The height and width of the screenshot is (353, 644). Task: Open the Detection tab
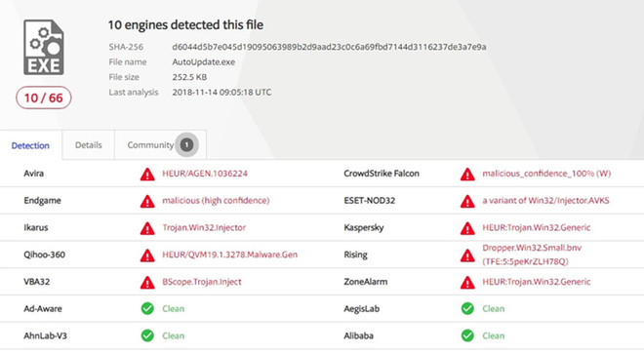tap(30, 145)
